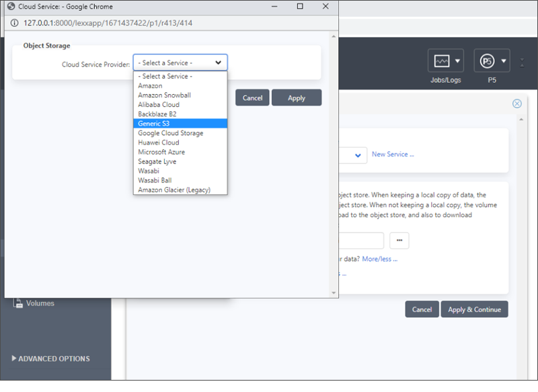Click the browse ellipsis button
This screenshot has width=538, height=392.
click(x=399, y=241)
